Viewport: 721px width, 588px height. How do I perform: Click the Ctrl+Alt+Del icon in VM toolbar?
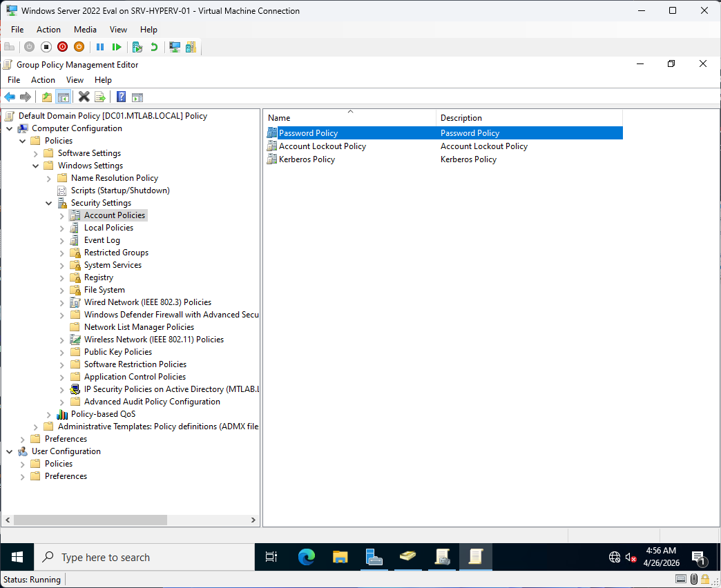tap(9, 47)
